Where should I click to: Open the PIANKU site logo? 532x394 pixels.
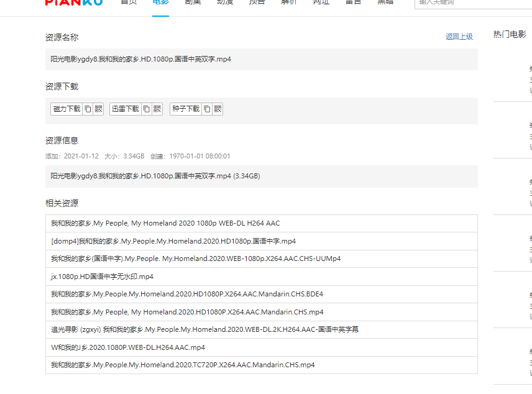tap(73, 2)
